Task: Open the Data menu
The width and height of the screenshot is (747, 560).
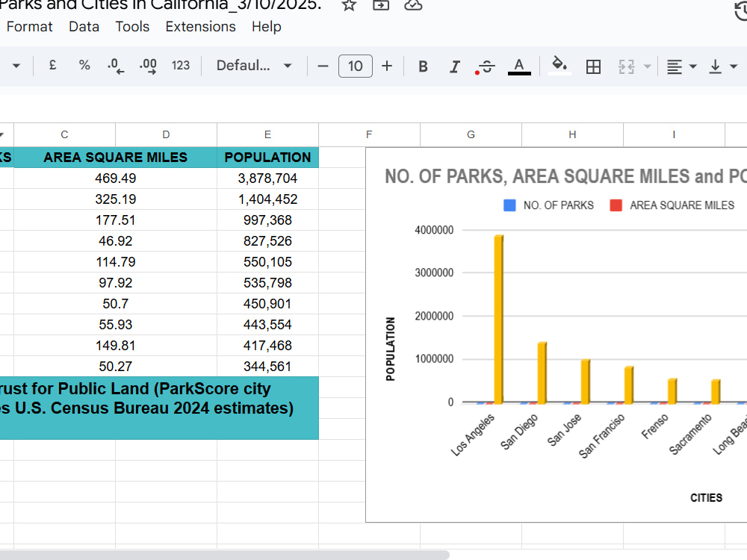Action: pos(84,27)
